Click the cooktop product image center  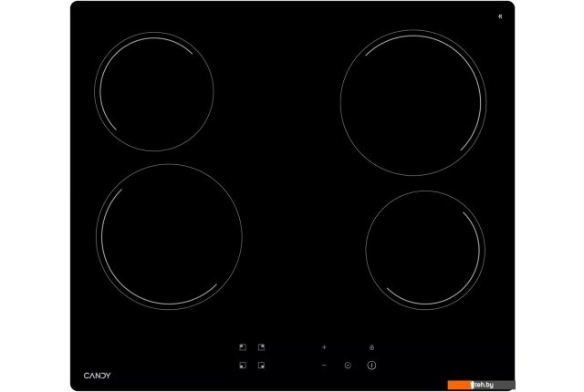click(x=292, y=196)
